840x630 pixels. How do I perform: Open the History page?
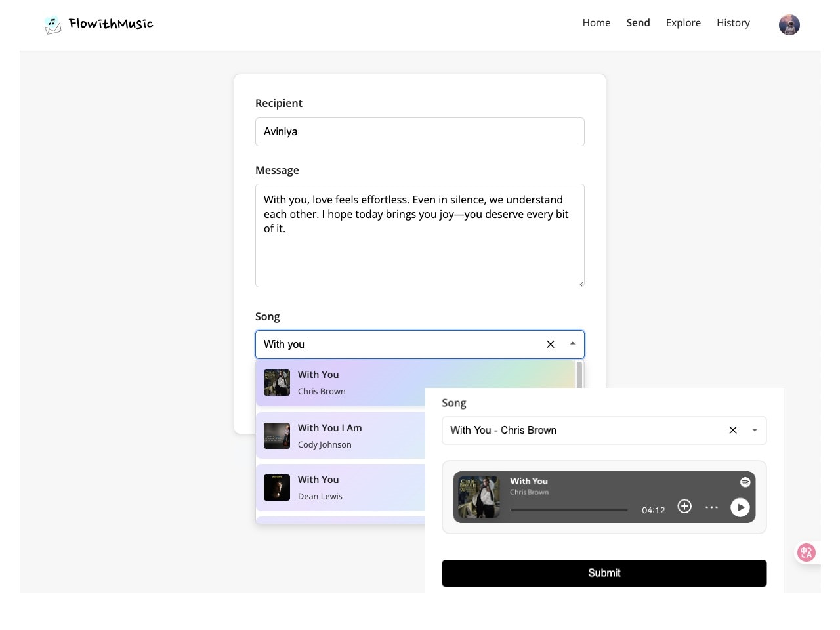click(733, 23)
